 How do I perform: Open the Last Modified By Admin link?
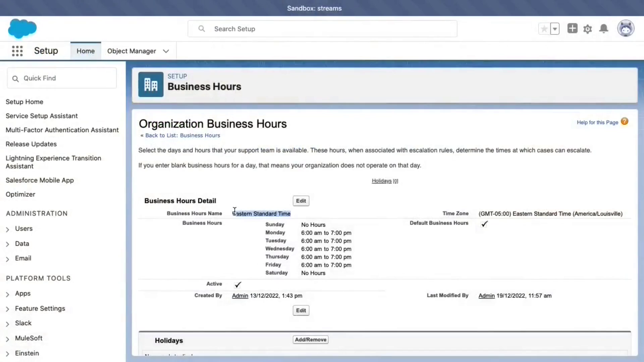pos(486,296)
